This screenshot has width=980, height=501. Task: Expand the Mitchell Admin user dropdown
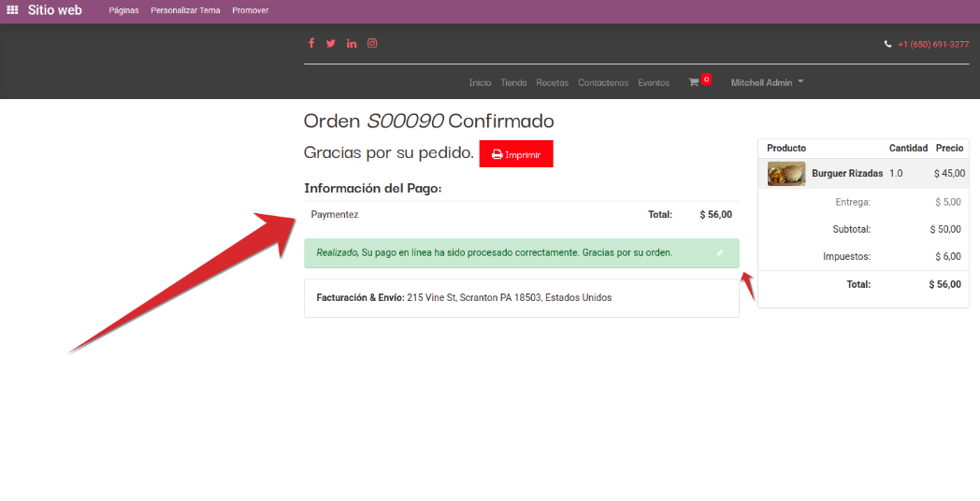pos(767,82)
